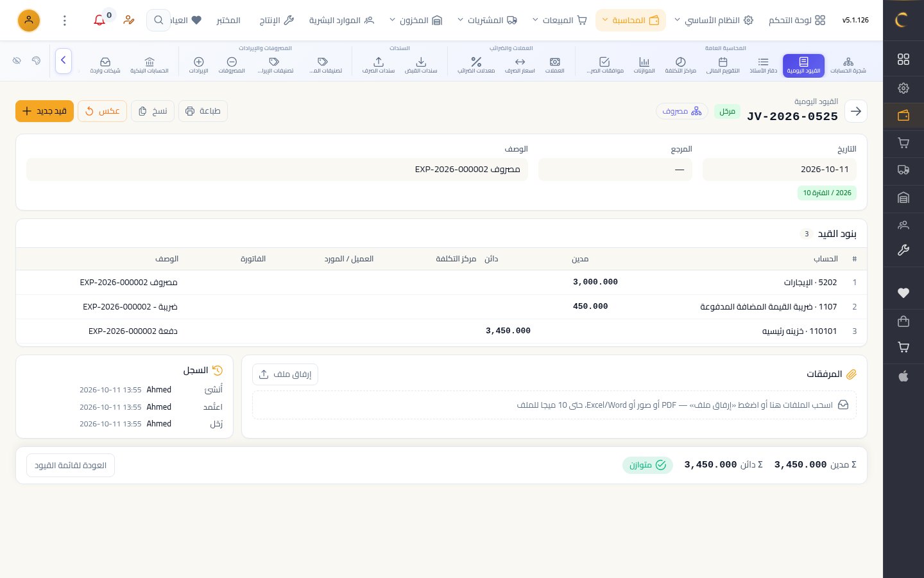Expand the النظام الأساسي menu
Image resolution: width=924 pixels, height=578 pixels.
(x=714, y=21)
